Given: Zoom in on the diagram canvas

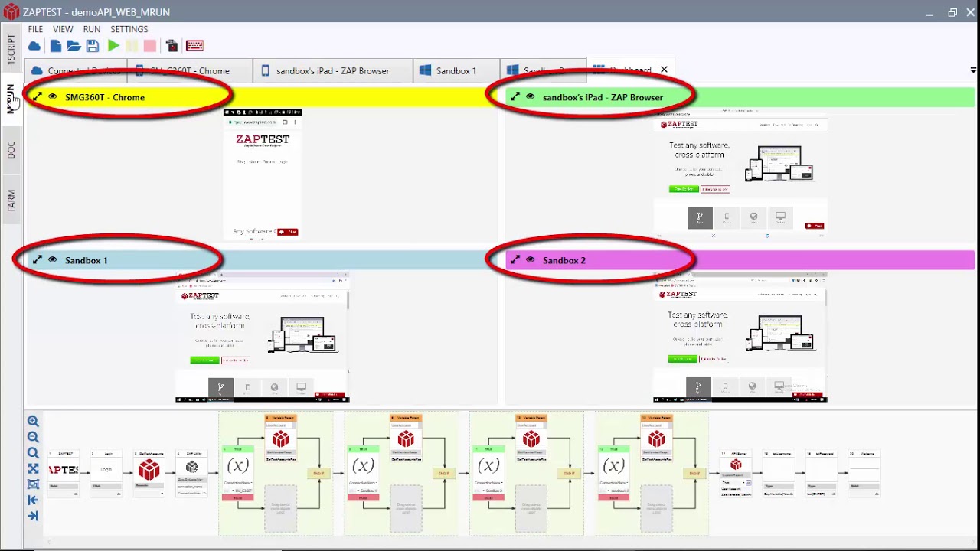Looking at the screenshot, I should 33,421.
